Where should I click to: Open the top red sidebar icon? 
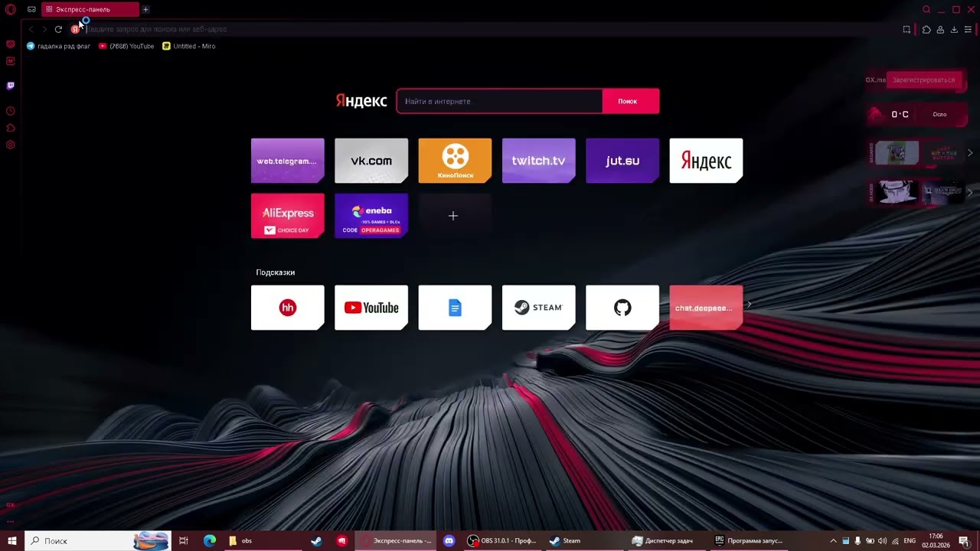click(x=11, y=44)
